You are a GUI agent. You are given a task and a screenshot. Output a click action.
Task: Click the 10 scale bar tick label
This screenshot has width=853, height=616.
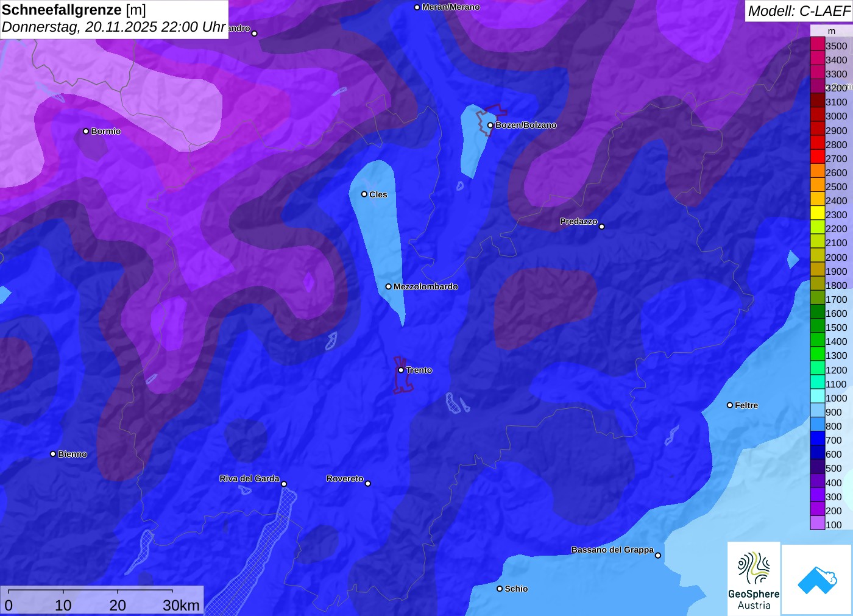pyautogui.click(x=63, y=605)
